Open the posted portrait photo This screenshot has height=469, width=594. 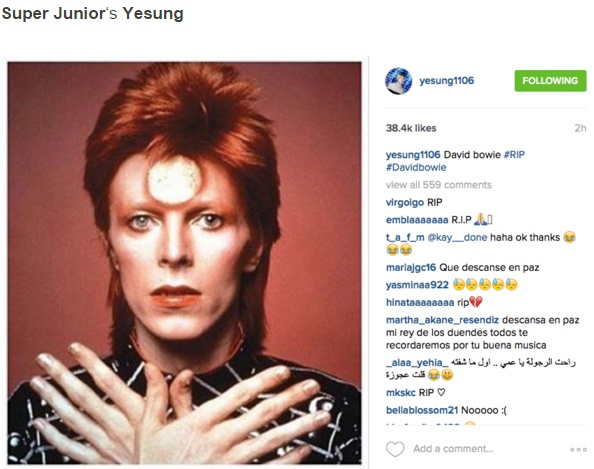184,263
